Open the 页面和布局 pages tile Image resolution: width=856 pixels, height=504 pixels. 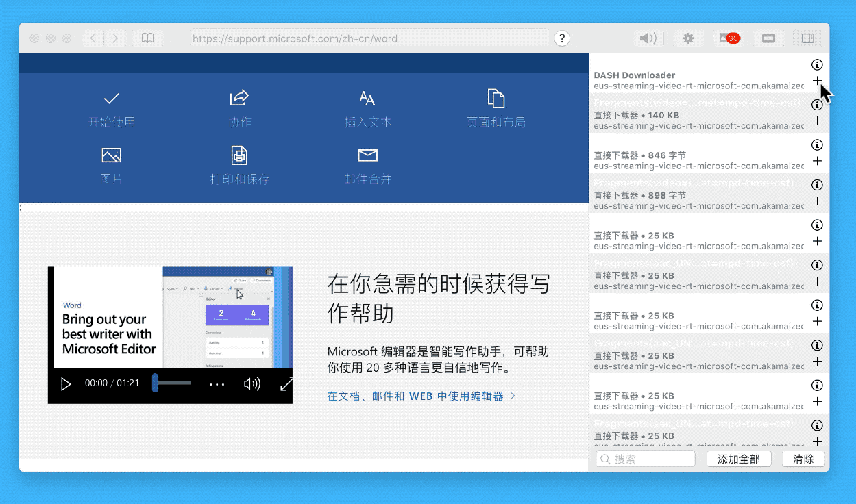(x=496, y=110)
